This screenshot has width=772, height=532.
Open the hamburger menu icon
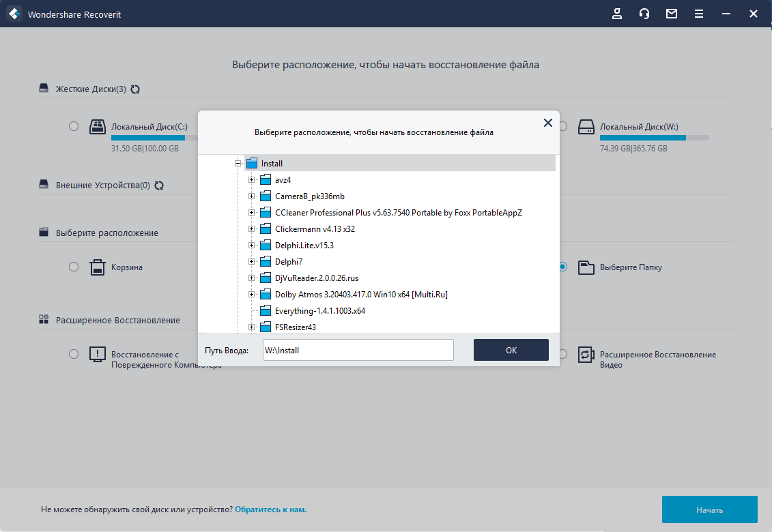point(699,14)
